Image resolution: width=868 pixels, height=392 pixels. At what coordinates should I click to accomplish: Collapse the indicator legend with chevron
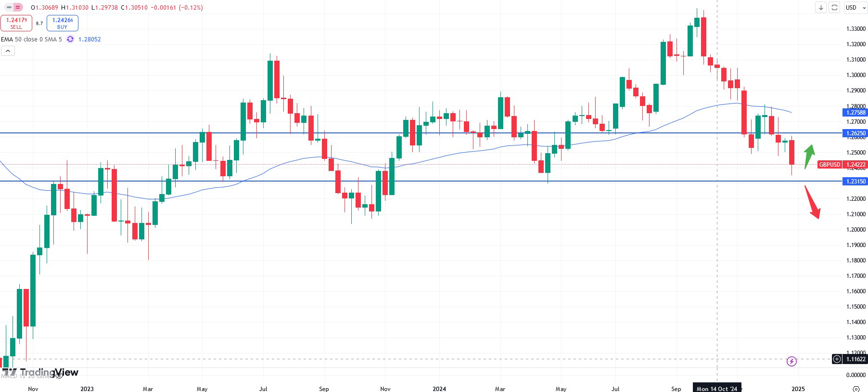click(x=8, y=51)
